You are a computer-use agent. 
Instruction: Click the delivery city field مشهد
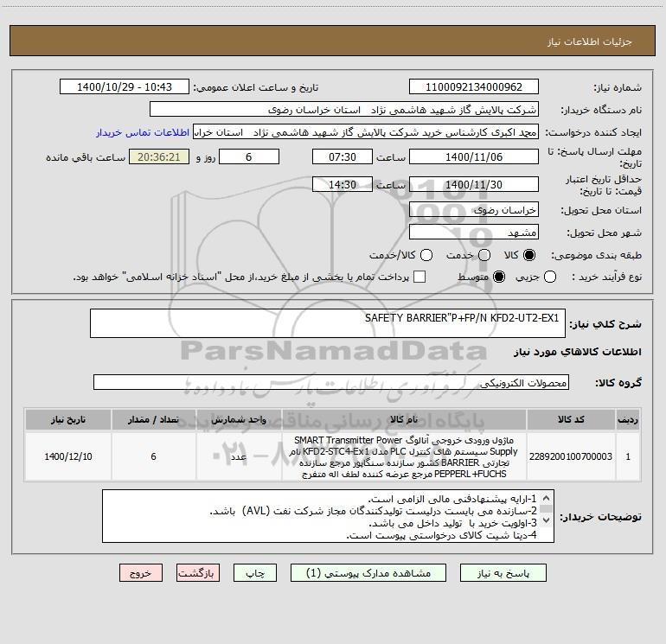474,232
